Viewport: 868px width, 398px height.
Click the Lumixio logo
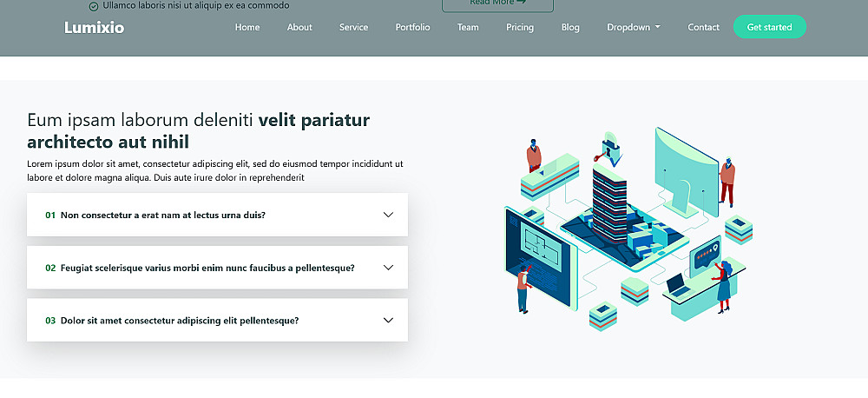94,27
